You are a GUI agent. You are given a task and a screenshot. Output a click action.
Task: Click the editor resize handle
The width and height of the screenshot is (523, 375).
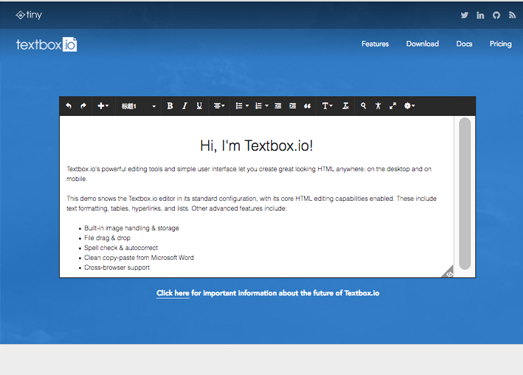point(448,272)
